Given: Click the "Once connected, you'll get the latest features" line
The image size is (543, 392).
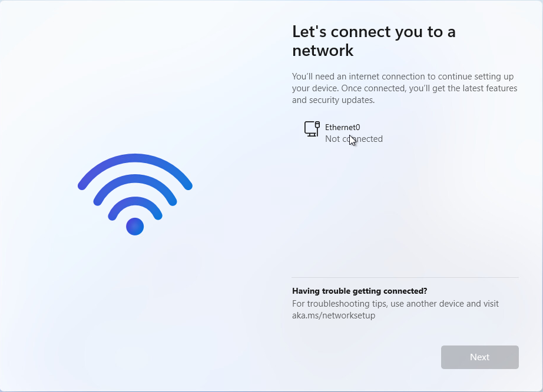Looking at the screenshot, I should coord(429,88).
